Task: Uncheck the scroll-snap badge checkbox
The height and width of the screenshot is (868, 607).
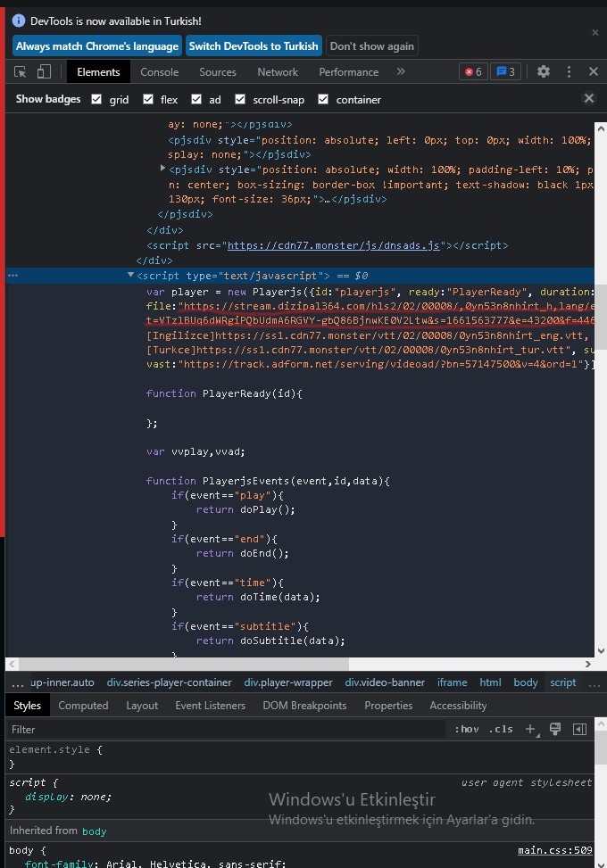Action: point(240,99)
